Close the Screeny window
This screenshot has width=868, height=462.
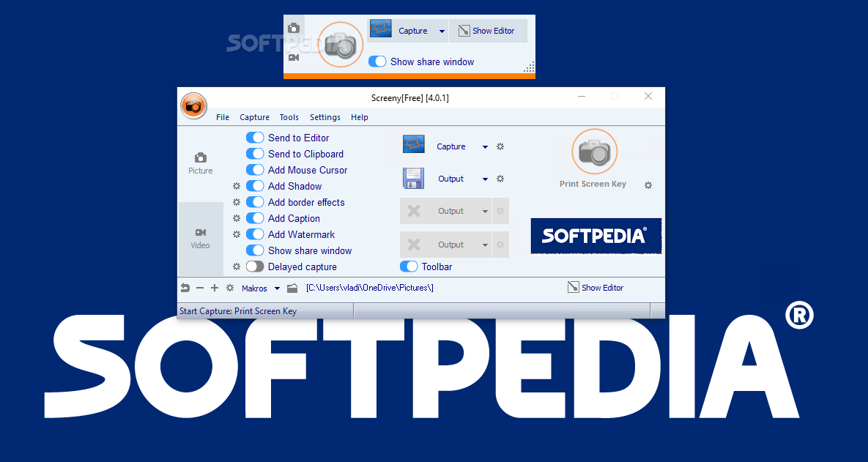(648, 96)
